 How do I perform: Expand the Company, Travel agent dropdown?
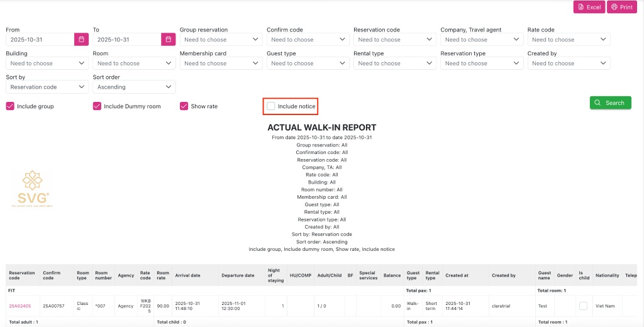[x=482, y=40]
